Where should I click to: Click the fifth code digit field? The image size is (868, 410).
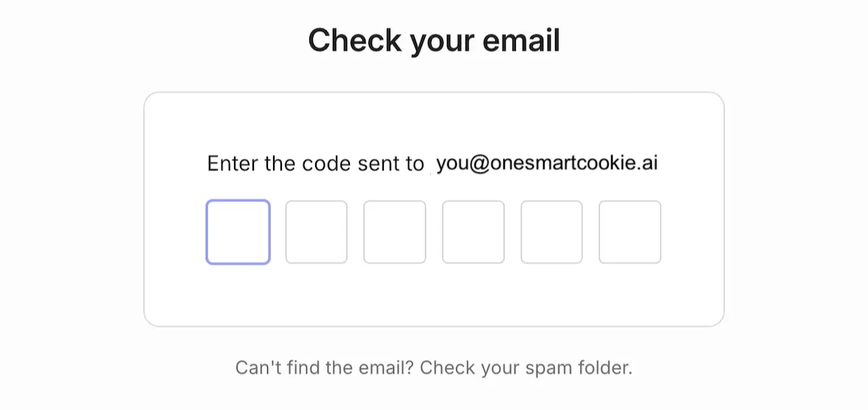(551, 232)
